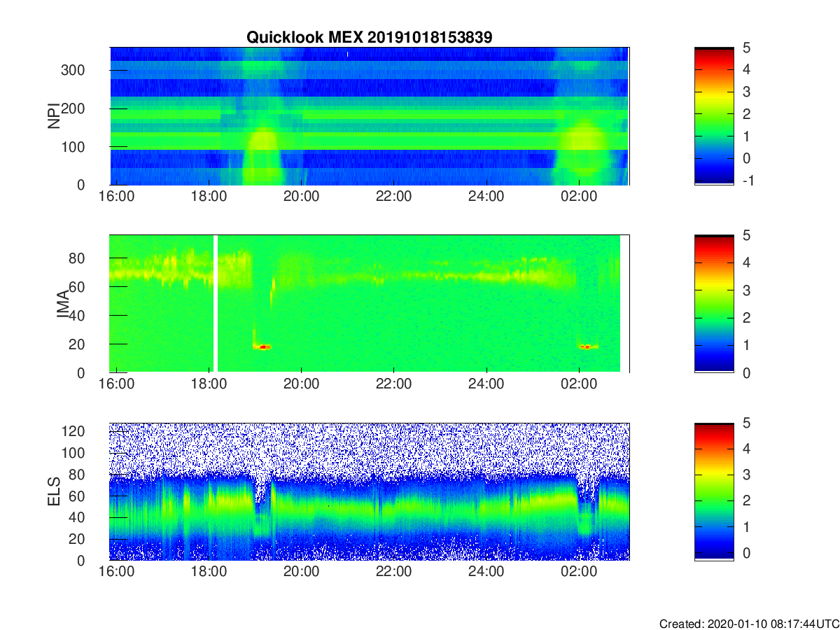This screenshot has width=840, height=630.
Task: Click the NPI panel color scale bar
Action: pos(714,116)
